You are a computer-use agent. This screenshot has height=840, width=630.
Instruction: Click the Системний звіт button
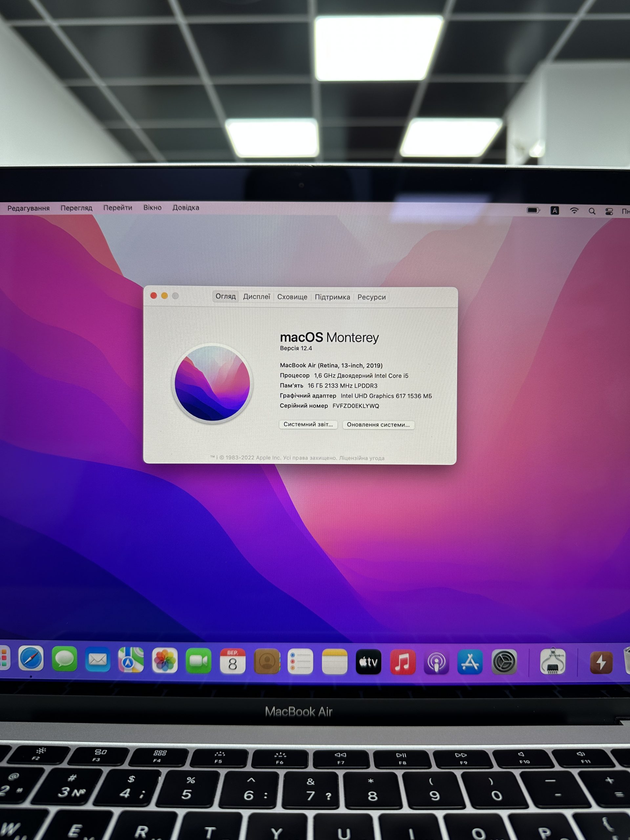308,424
